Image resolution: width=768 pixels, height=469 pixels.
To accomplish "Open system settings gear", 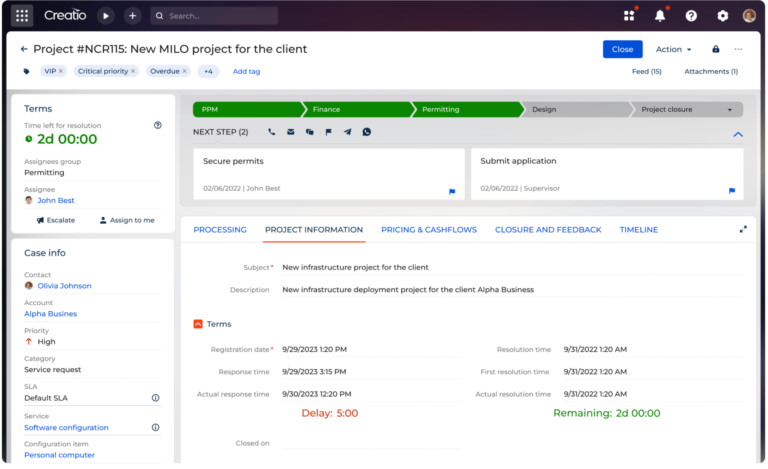I will [x=722, y=16].
